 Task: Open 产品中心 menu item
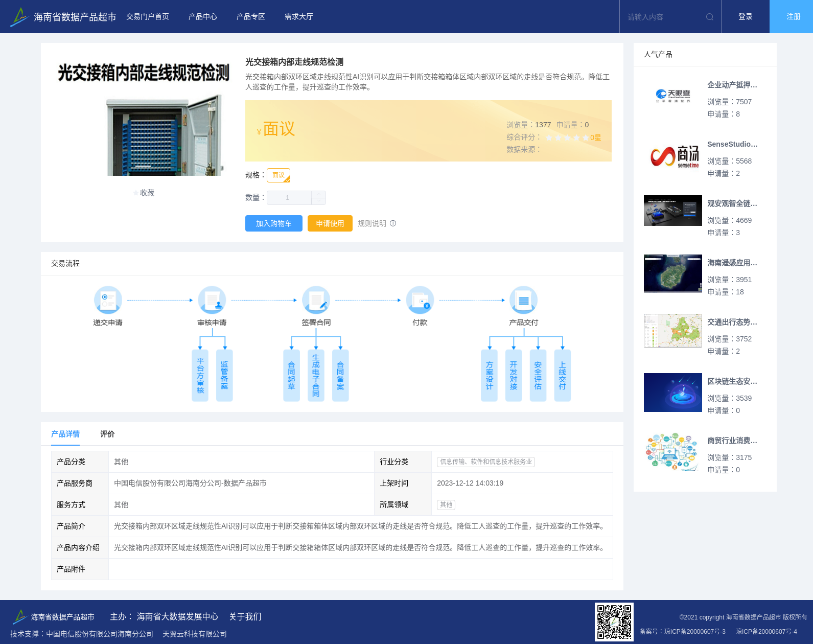[x=203, y=17]
